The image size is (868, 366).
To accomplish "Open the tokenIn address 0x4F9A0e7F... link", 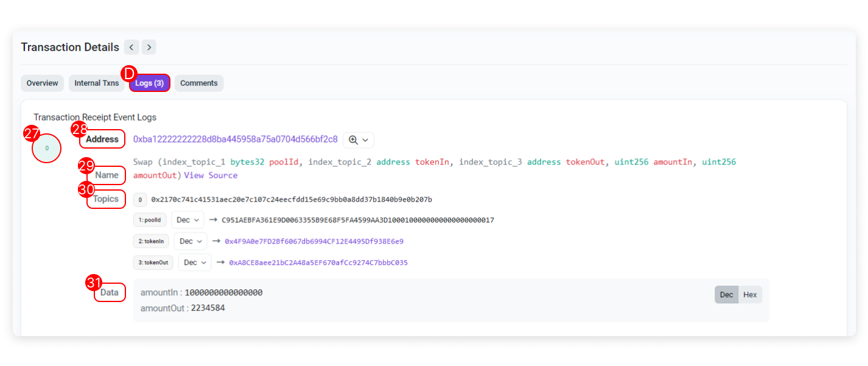I will 314,241.
